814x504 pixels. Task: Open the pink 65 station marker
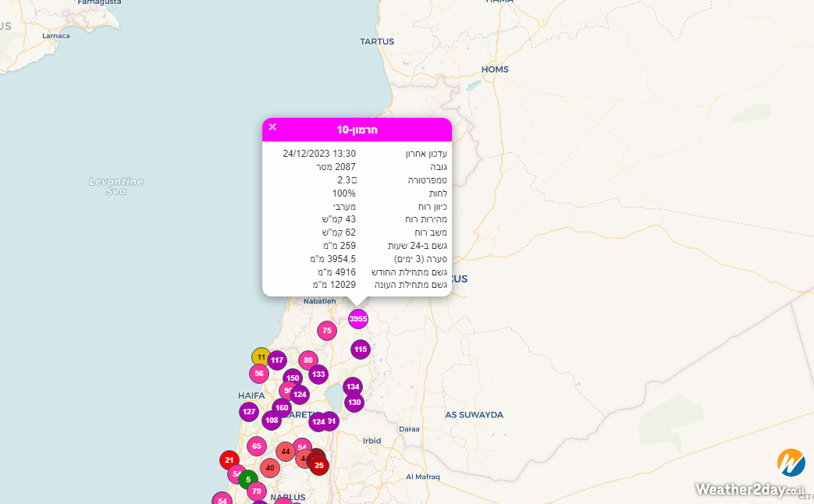[x=257, y=446]
